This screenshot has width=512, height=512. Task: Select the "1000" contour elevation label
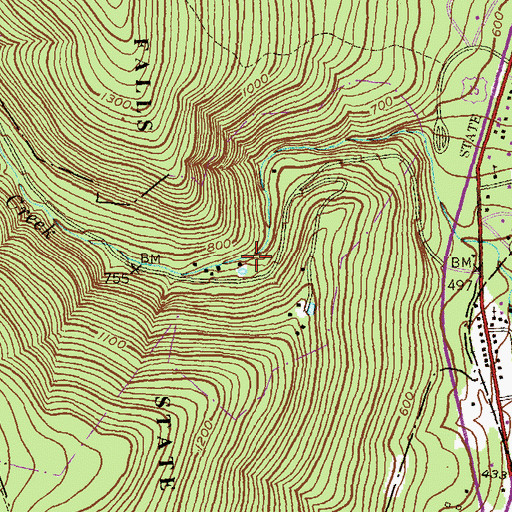coord(255,86)
